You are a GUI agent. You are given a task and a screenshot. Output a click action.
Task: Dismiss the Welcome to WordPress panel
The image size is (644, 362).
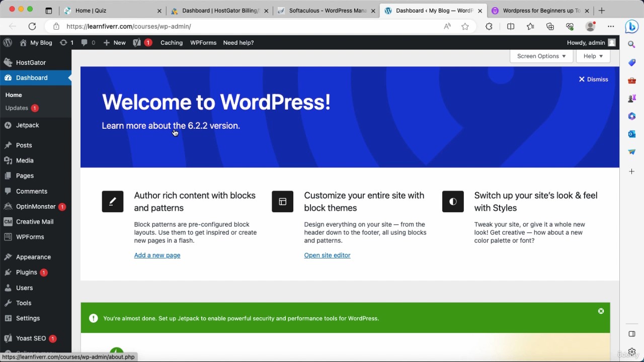[593, 79]
